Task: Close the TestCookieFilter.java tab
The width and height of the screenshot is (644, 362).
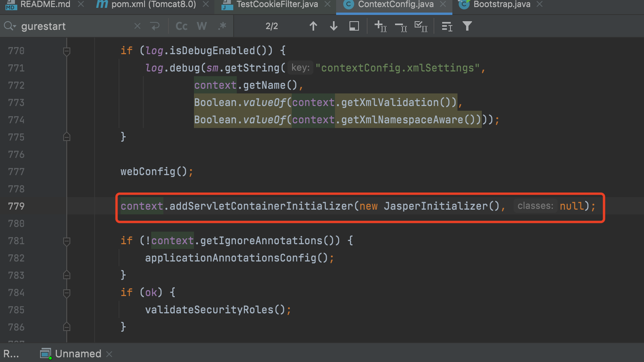Action: pyautogui.click(x=327, y=4)
